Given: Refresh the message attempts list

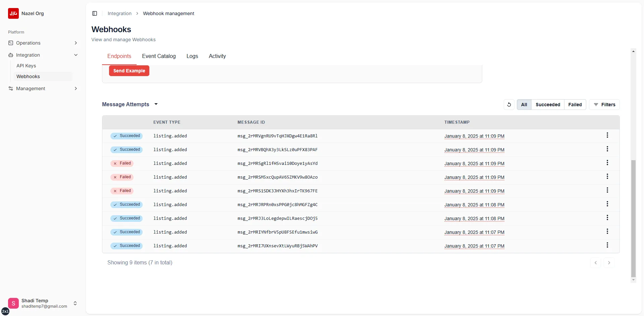Looking at the screenshot, I should [x=509, y=104].
